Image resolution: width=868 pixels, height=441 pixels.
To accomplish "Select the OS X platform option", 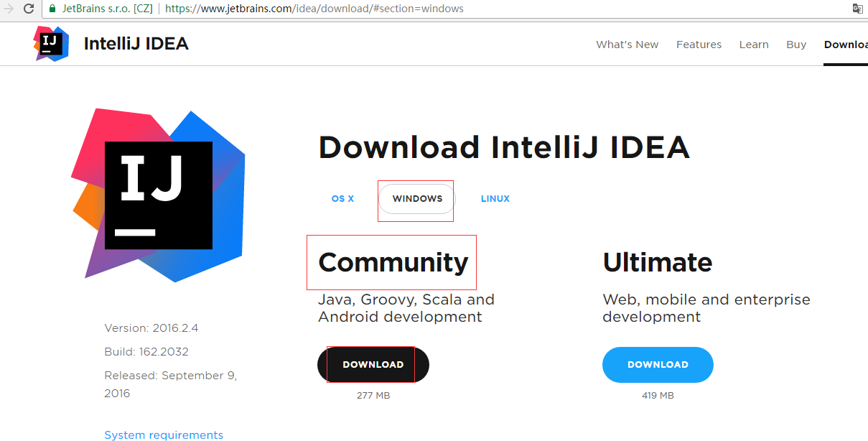I will [x=342, y=198].
